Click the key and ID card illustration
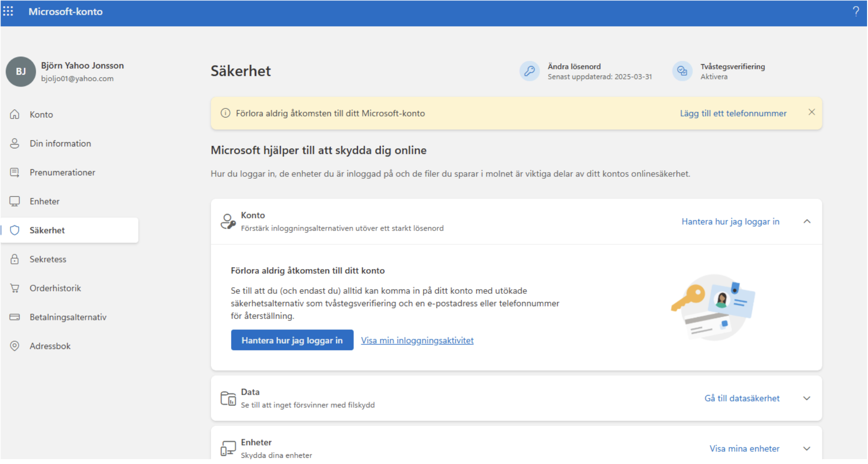This screenshot has width=868, height=464. tap(713, 307)
